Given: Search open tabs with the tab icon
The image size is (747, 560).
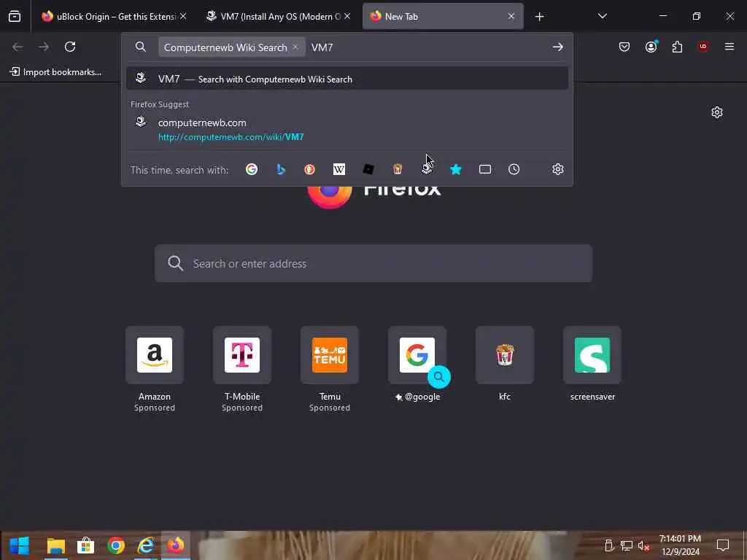Looking at the screenshot, I should click(485, 169).
